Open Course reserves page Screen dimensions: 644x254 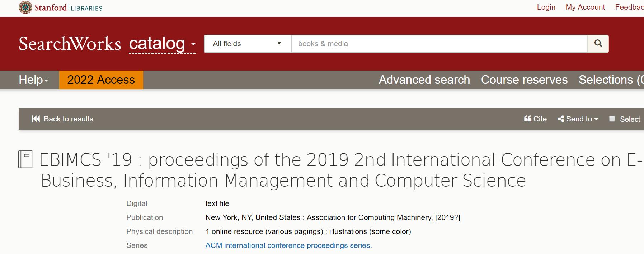pyautogui.click(x=524, y=80)
